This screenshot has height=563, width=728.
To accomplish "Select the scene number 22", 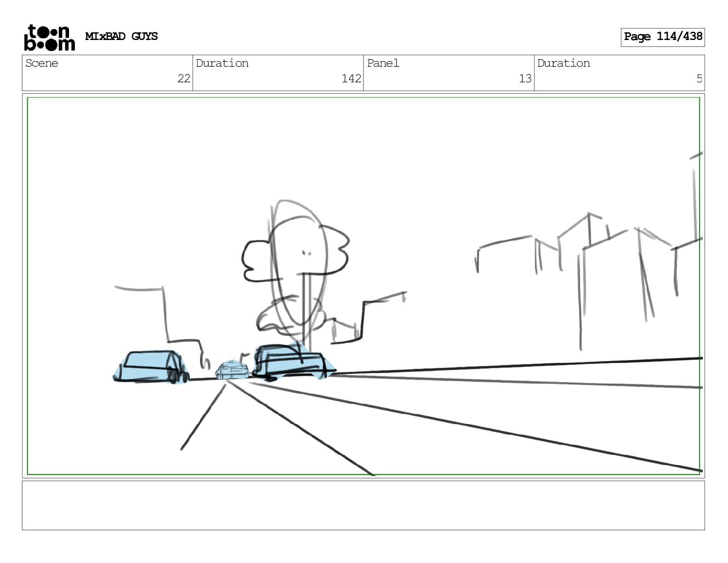I will tap(184, 79).
